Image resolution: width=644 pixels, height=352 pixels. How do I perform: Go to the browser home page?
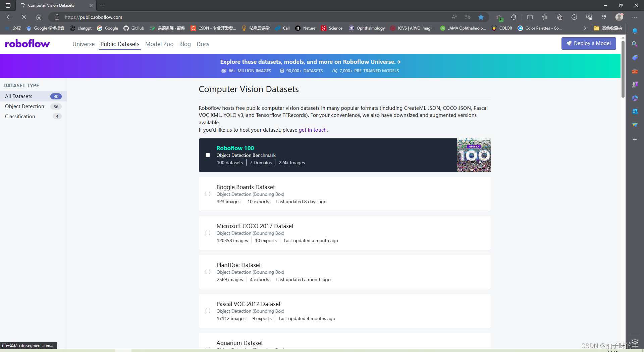click(x=39, y=17)
